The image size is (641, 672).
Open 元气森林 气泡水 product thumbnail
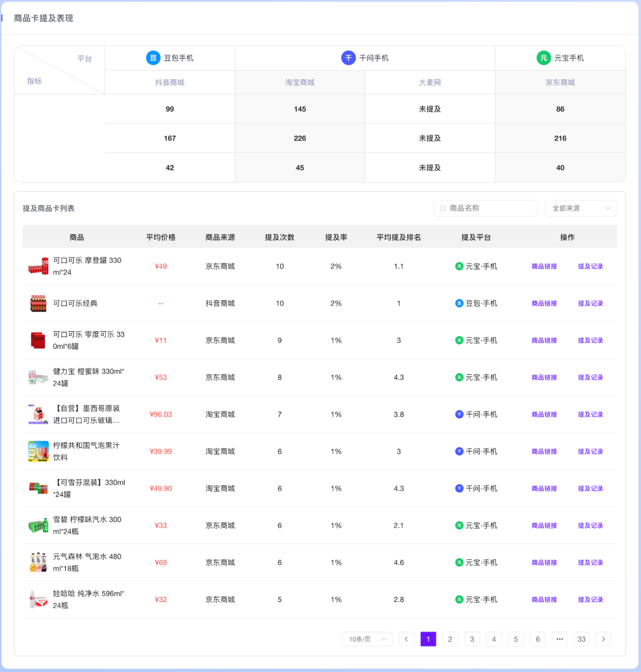tap(38, 562)
